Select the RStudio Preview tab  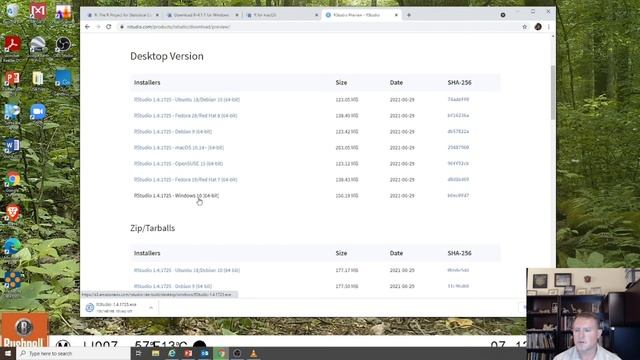coord(361,15)
